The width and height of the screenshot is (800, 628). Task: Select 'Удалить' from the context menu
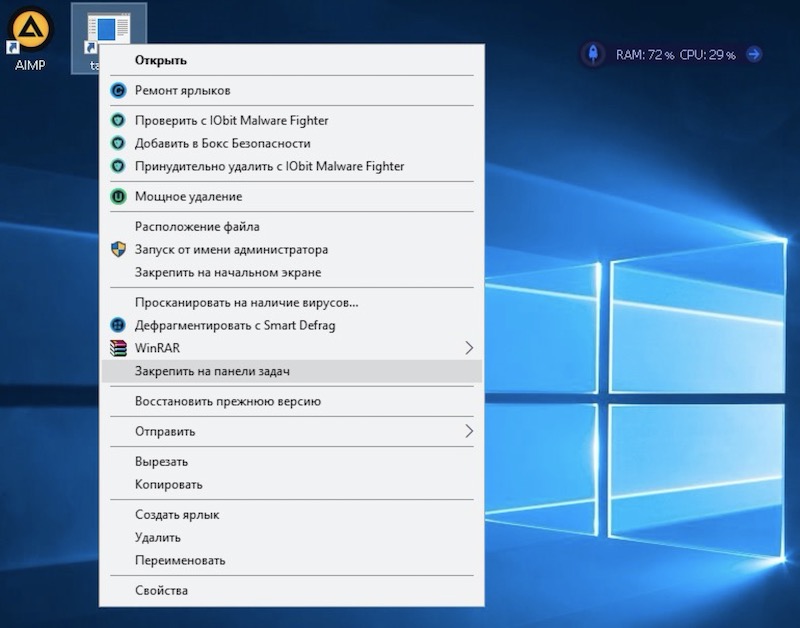click(x=292, y=538)
